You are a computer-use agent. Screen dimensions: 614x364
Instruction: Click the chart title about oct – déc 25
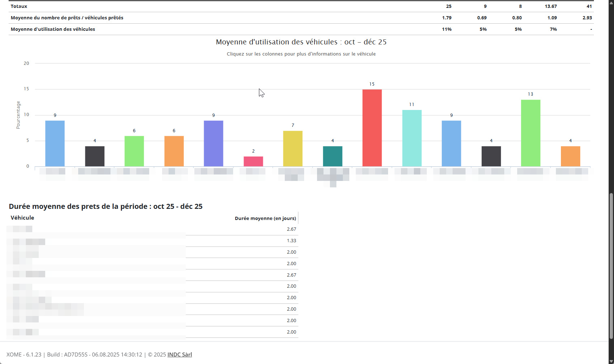[301, 42]
